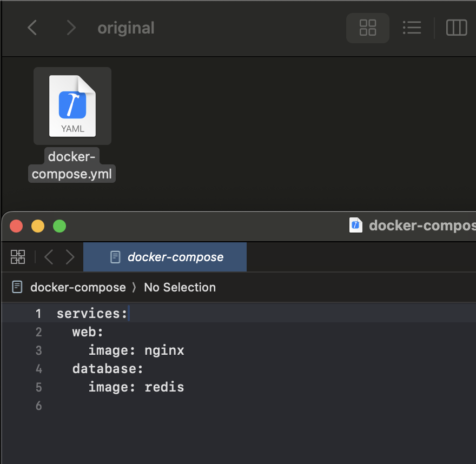The image size is (476, 464).
Task: Go back in editor history
Action: point(49,257)
